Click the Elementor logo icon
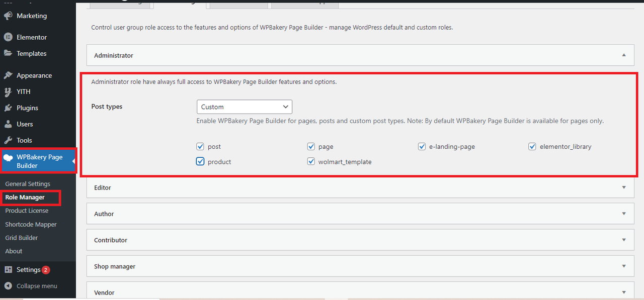This screenshot has width=644, height=300. [8, 37]
